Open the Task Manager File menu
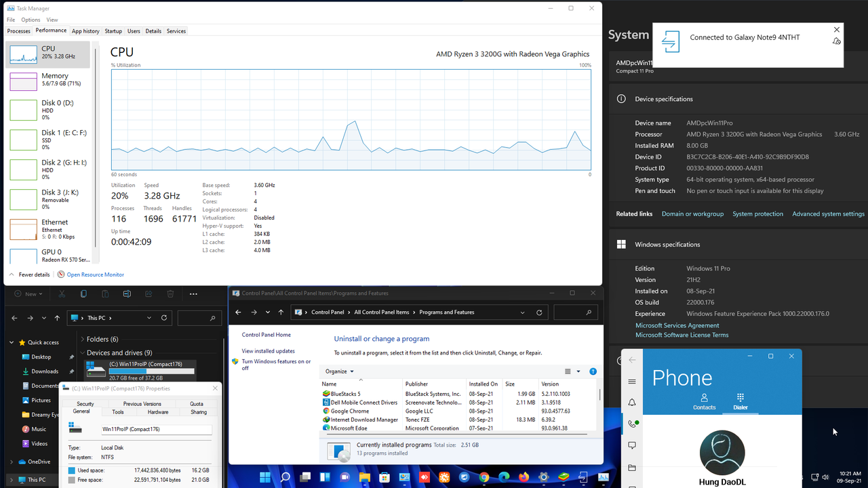 point(11,20)
